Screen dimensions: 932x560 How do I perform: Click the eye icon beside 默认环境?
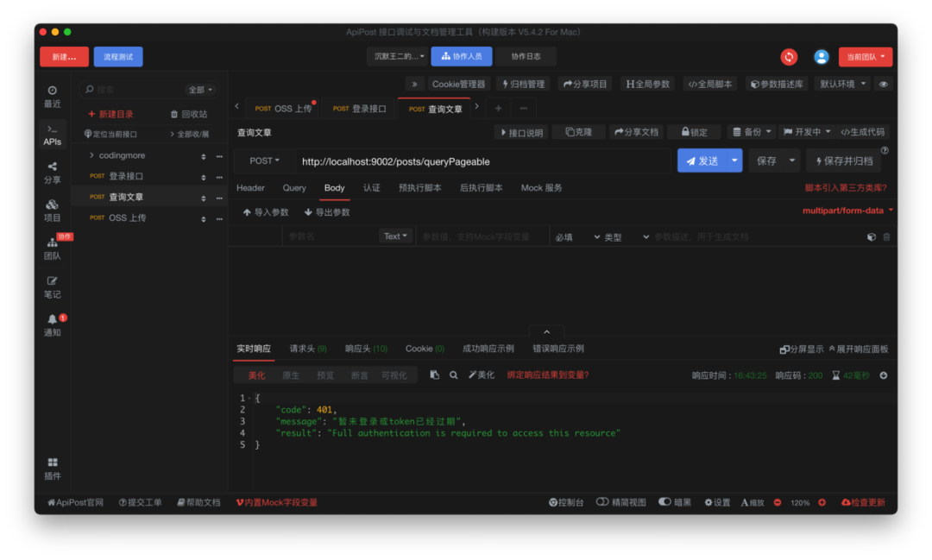(x=884, y=85)
